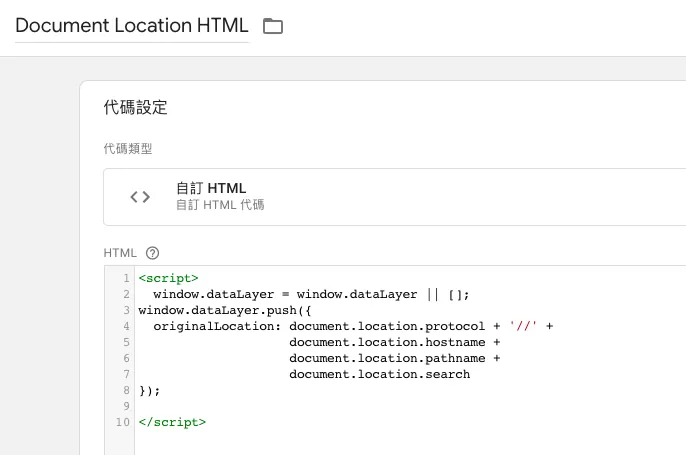
Task: Click line number 5 in gutter
Action: click(x=126, y=342)
